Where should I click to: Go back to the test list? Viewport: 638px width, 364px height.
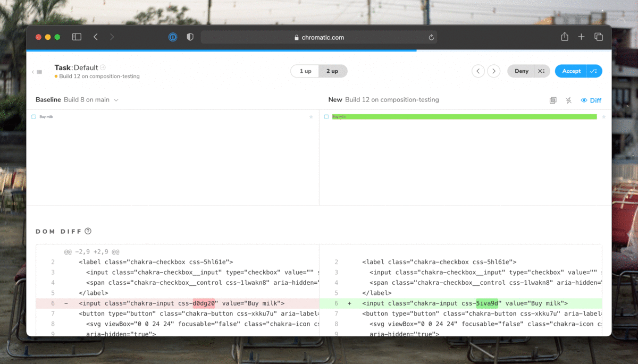pyautogui.click(x=37, y=72)
